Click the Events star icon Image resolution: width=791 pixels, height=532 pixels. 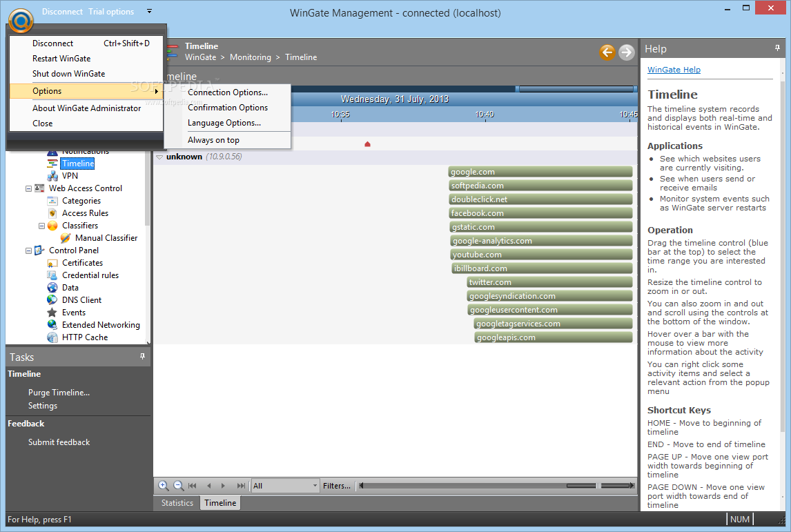[52, 313]
